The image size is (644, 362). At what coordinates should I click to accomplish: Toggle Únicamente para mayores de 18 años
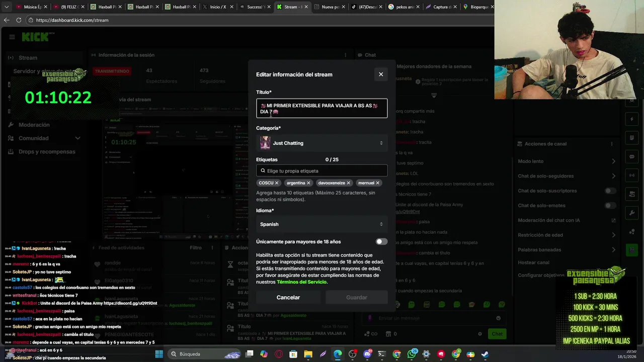[x=381, y=242]
